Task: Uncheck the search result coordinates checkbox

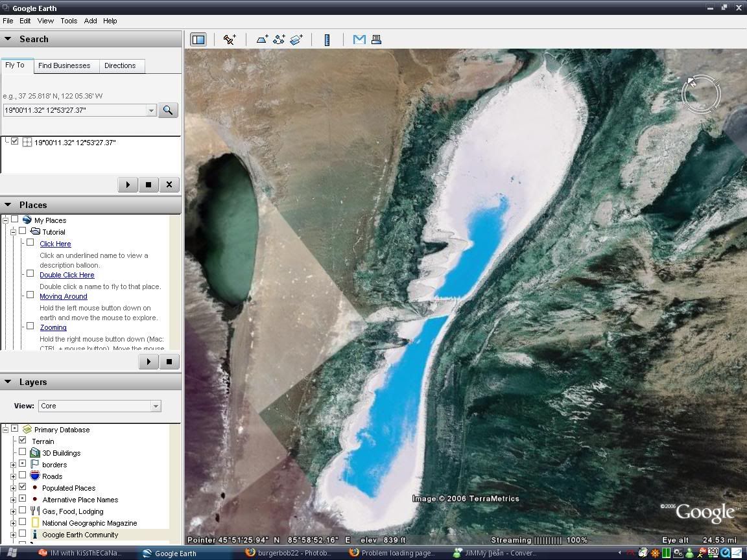Action: click(15, 141)
